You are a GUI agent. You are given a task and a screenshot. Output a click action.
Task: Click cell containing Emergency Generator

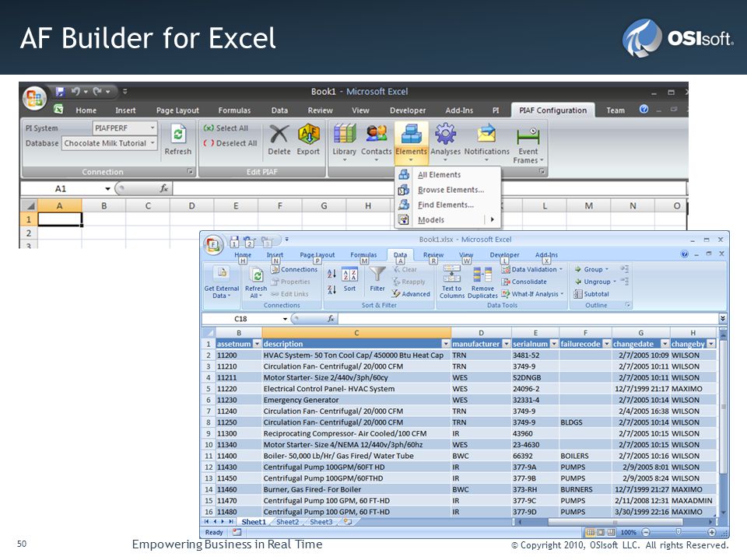[356, 400]
